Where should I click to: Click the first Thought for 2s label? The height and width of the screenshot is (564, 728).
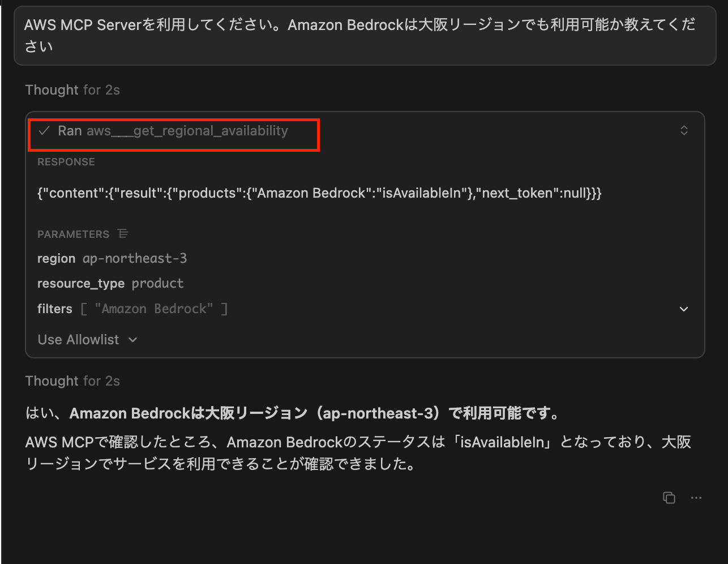coord(72,89)
